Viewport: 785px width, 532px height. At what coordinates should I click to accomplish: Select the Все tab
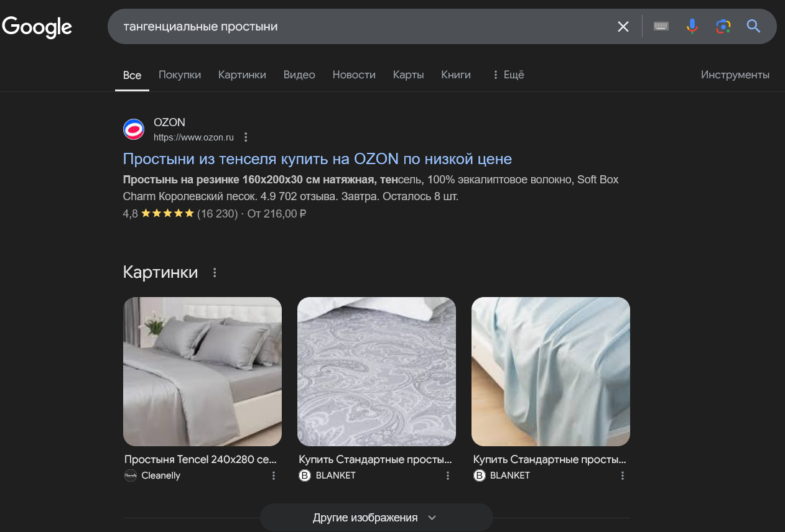tap(132, 75)
